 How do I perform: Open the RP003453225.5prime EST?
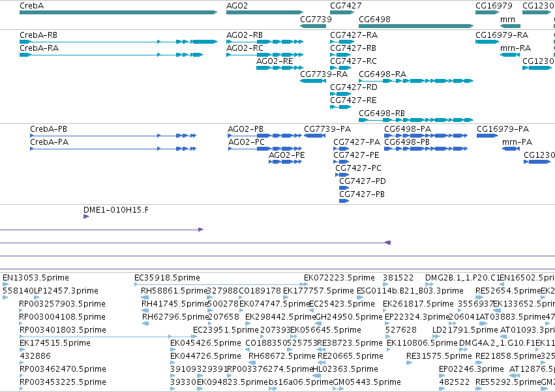point(22,389)
